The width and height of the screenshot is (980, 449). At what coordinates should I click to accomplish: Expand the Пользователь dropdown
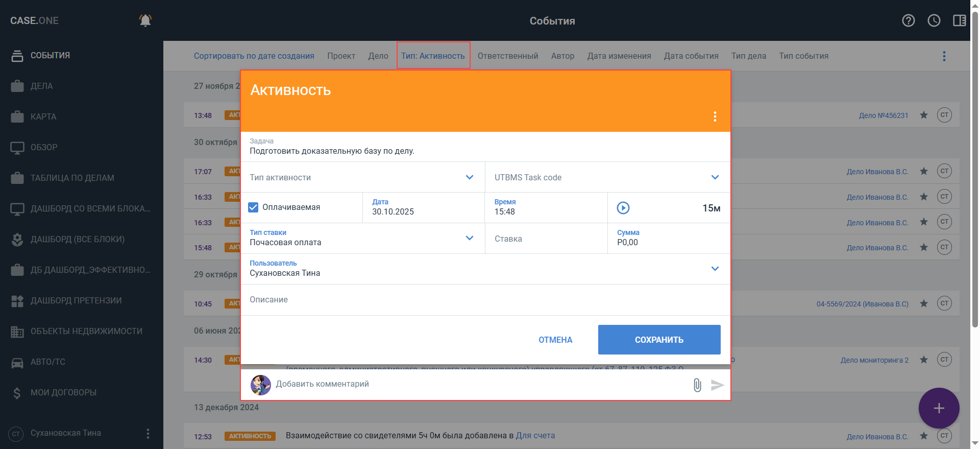pyautogui.click(x=715, y=269)
